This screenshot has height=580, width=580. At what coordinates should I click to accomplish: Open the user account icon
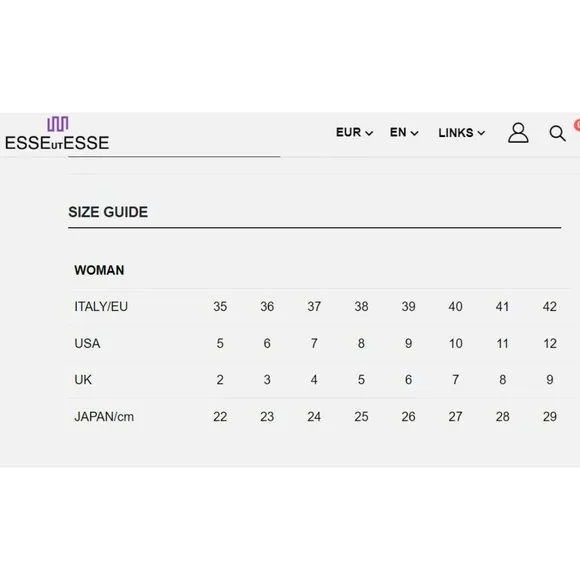point(518,133)
